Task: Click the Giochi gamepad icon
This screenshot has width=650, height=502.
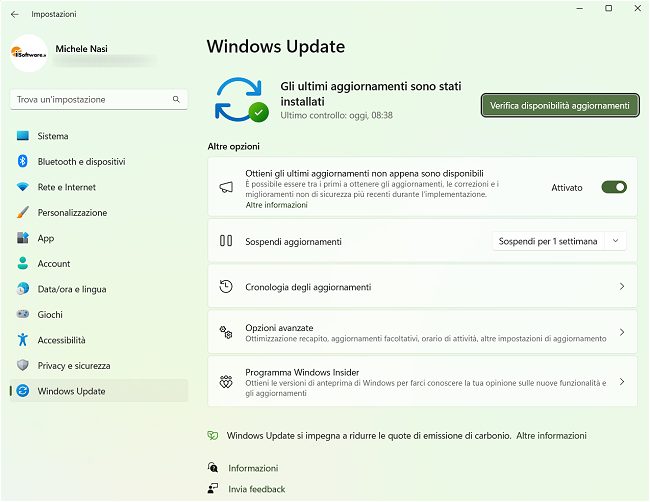Action: point(23,314)
